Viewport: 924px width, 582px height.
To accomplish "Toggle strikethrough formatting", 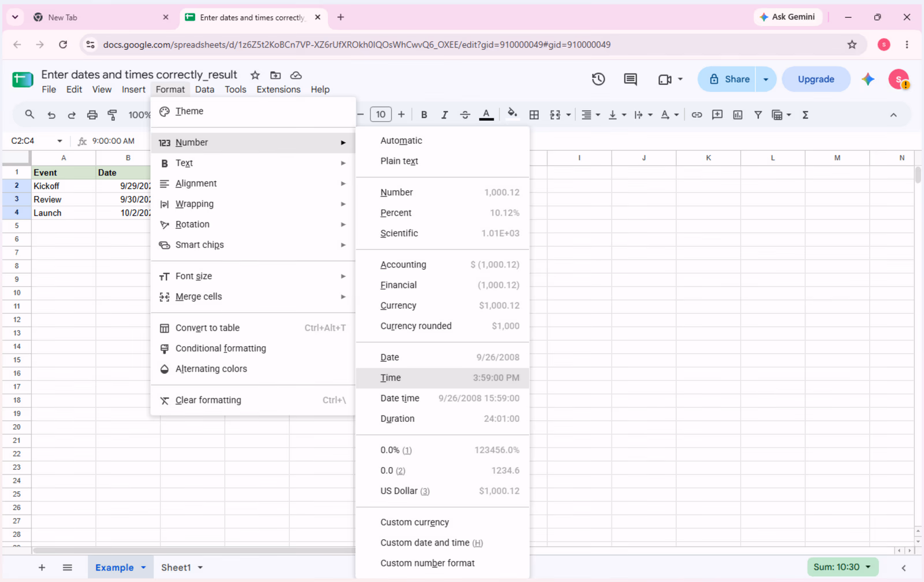I will coord(465,115).
